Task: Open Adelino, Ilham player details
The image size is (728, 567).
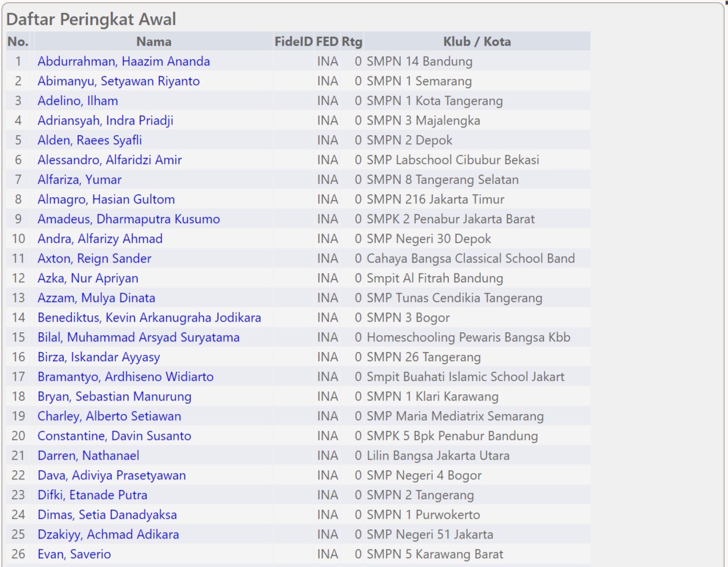Action: 78,101
